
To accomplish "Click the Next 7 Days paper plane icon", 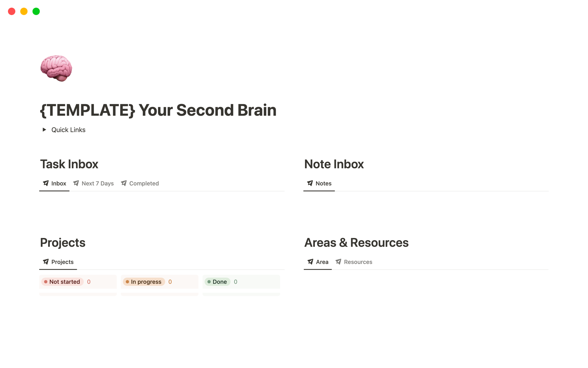I will 76,183.
